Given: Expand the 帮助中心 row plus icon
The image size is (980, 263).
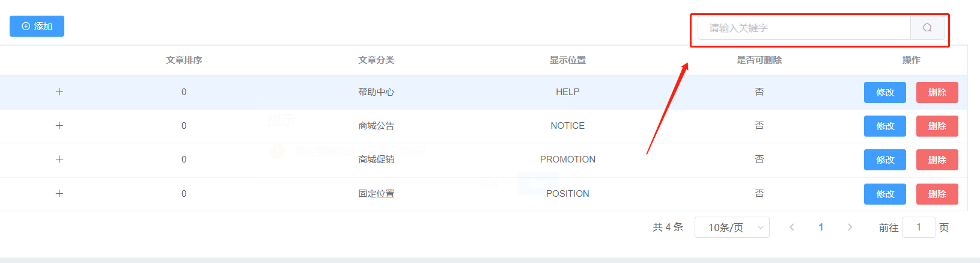Looking at the screenshot, I should pos(59,92).
